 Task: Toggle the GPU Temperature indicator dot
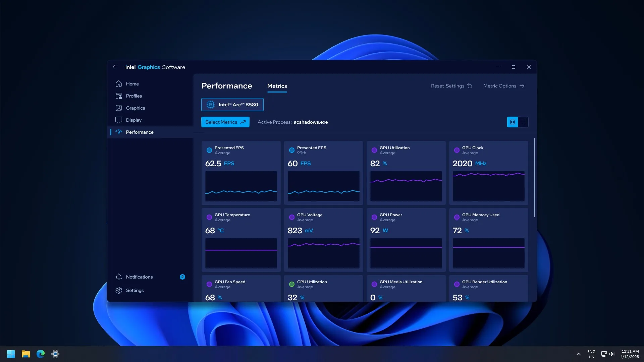(209, 217)
